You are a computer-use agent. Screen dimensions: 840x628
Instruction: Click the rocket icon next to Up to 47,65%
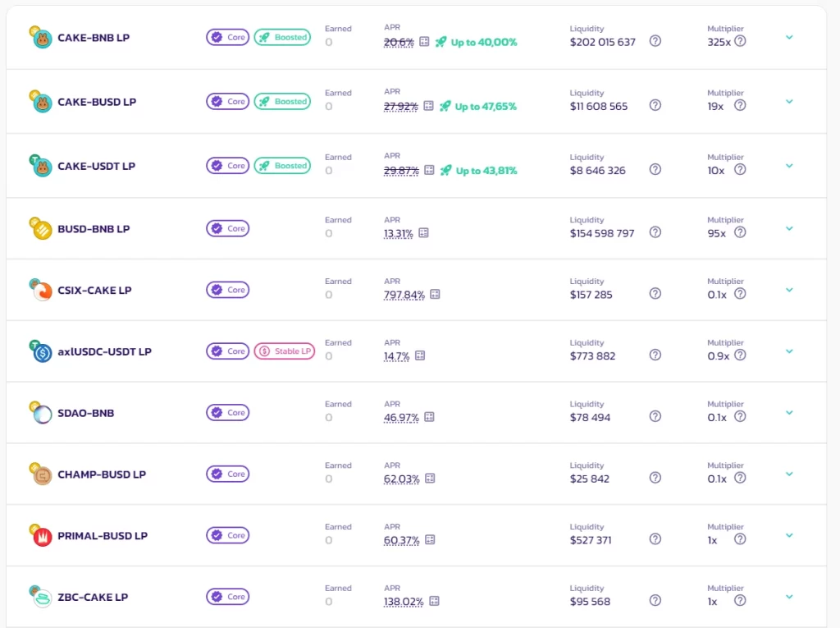445,106
